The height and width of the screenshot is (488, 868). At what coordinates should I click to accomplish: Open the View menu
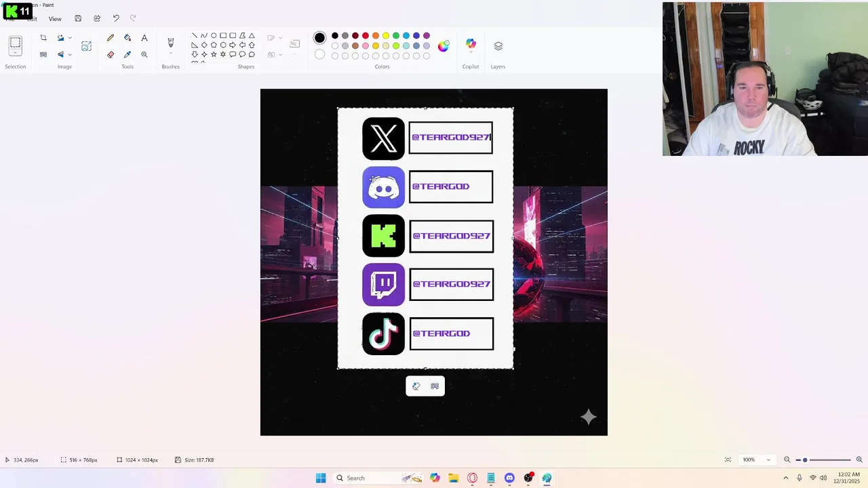pyautogui.click(x=55, y=19)
